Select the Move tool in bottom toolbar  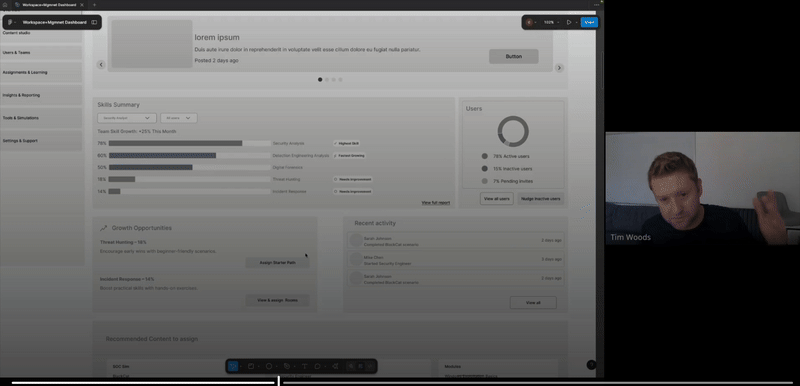pyautogui.click(x=233, y=366)
